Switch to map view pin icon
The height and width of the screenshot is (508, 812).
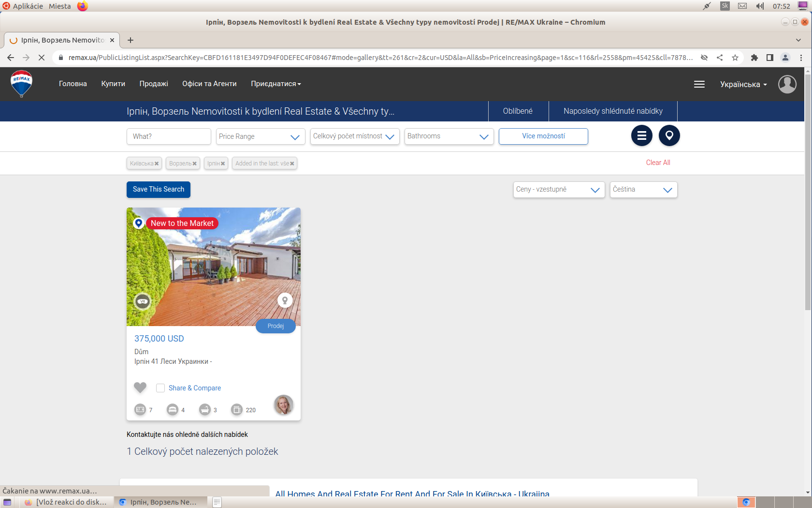tap(669, 136)
